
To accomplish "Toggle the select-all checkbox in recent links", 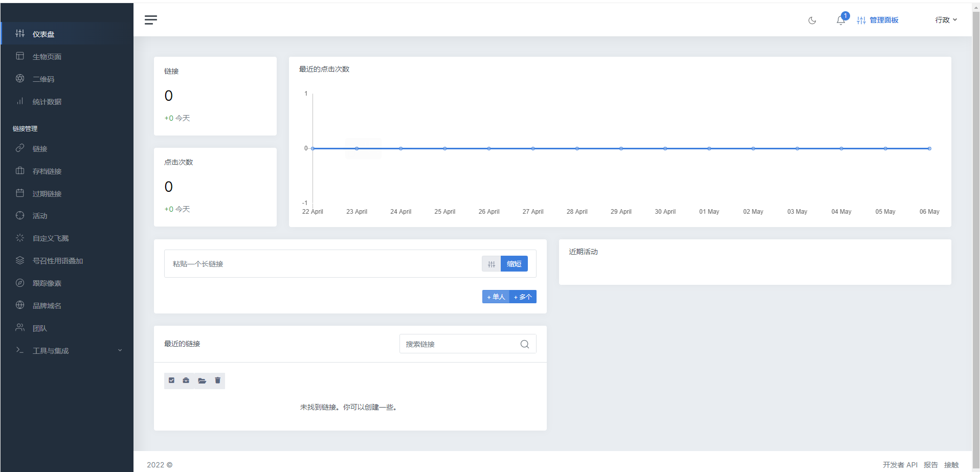I will click(171, 380).
